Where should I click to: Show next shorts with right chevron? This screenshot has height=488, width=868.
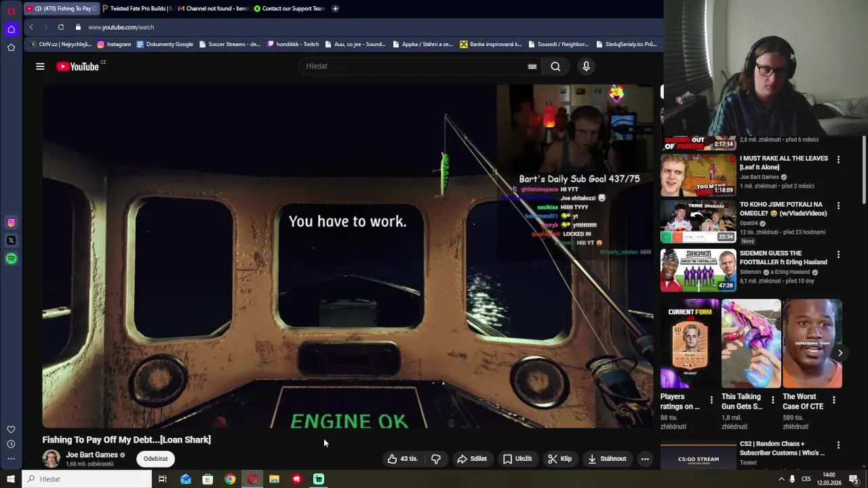[840, 352]
